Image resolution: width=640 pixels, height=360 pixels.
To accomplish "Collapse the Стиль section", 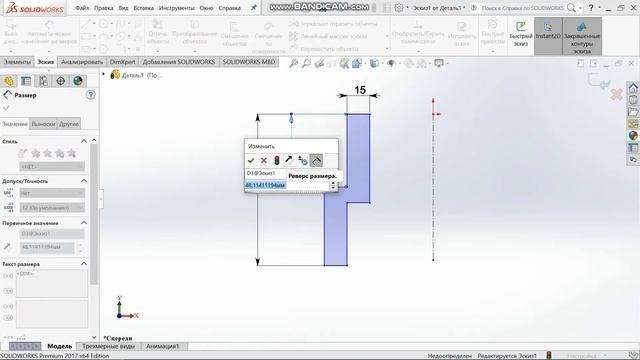I will point(84,141).
